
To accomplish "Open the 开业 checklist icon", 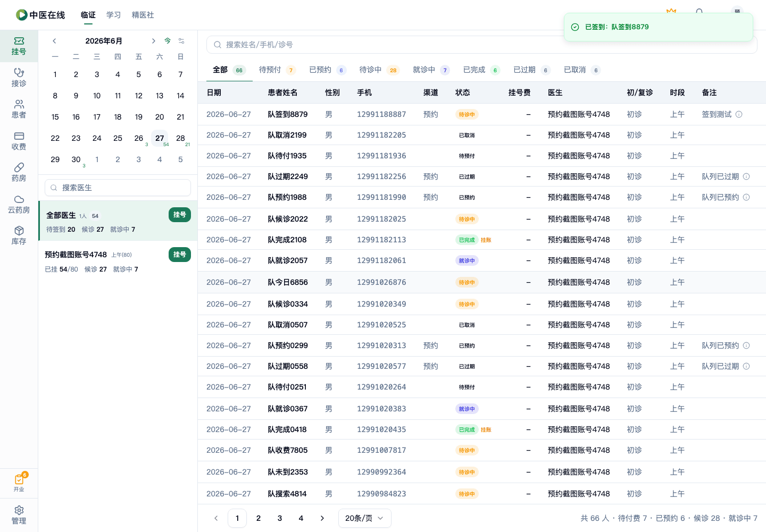I will click(x=19, y=483).
